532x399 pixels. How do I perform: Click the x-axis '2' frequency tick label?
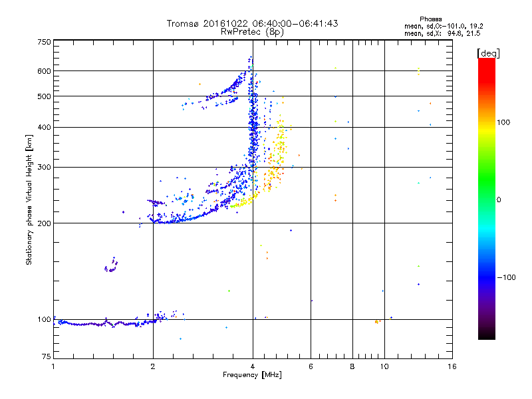click(153, 366)
